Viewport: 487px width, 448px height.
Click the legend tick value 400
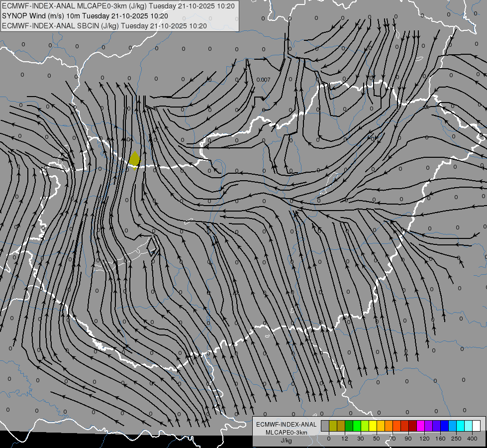(472, 439)
